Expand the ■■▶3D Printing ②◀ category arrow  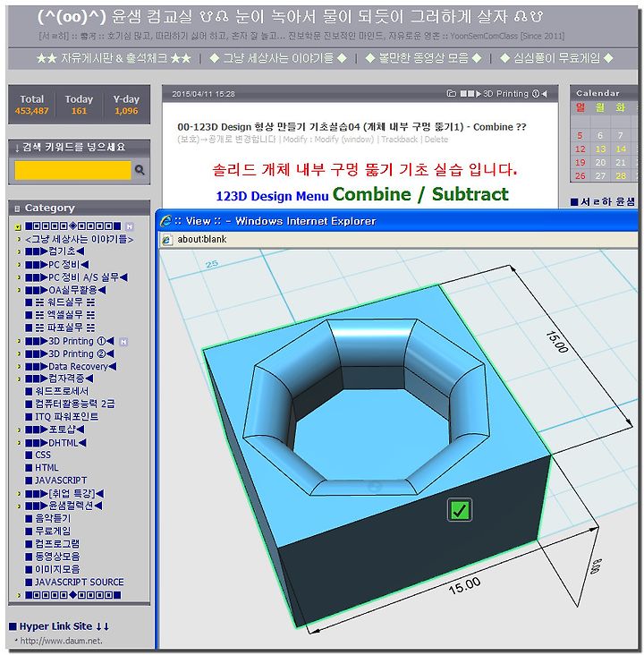pyautogui.click(x=19, y=353)
